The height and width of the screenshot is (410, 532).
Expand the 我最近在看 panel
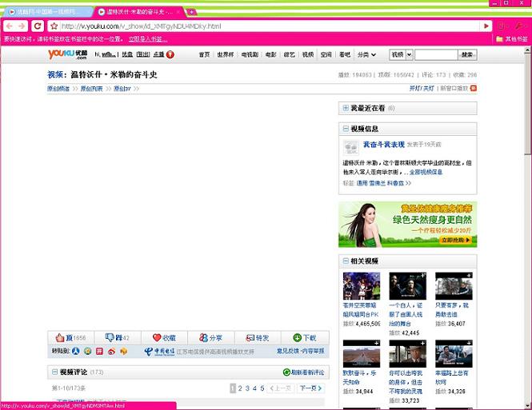pos(346,108)
